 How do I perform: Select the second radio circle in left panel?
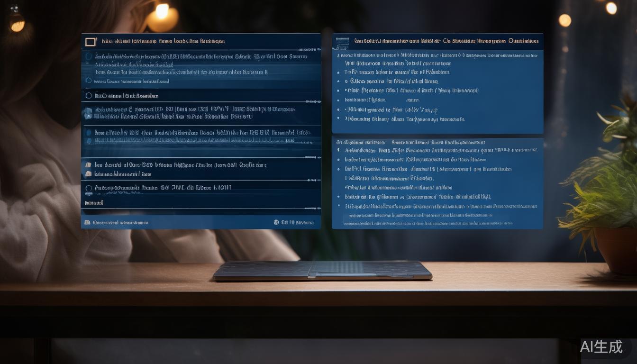[x=88, y=81]
